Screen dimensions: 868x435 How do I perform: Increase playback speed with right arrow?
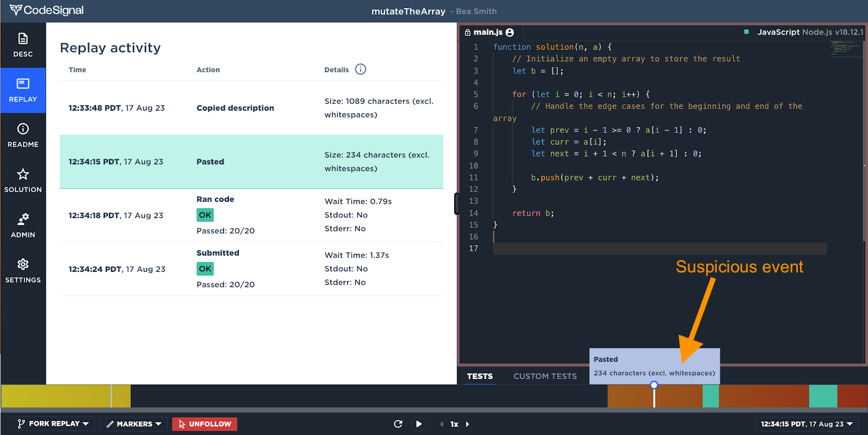(468, 424)
